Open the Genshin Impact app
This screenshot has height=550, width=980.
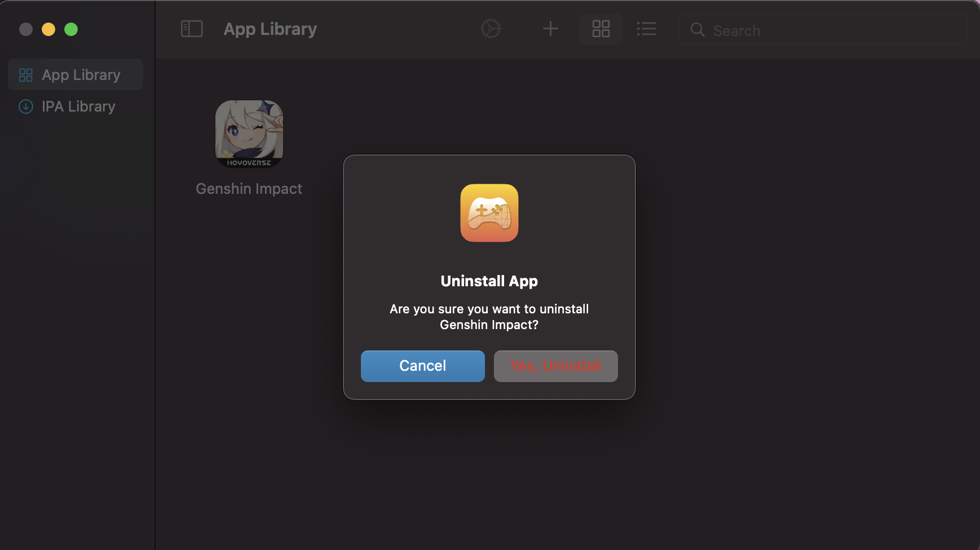(x=248, y=134)
